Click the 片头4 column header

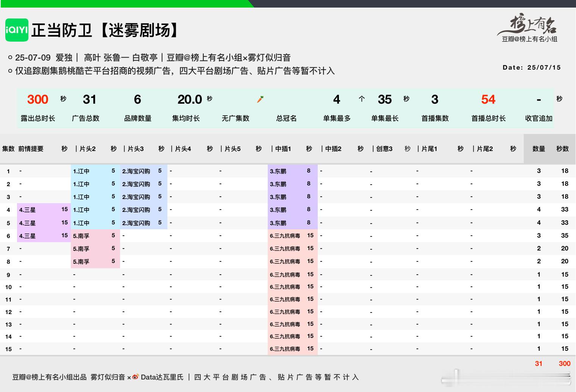tap(183, 149)
